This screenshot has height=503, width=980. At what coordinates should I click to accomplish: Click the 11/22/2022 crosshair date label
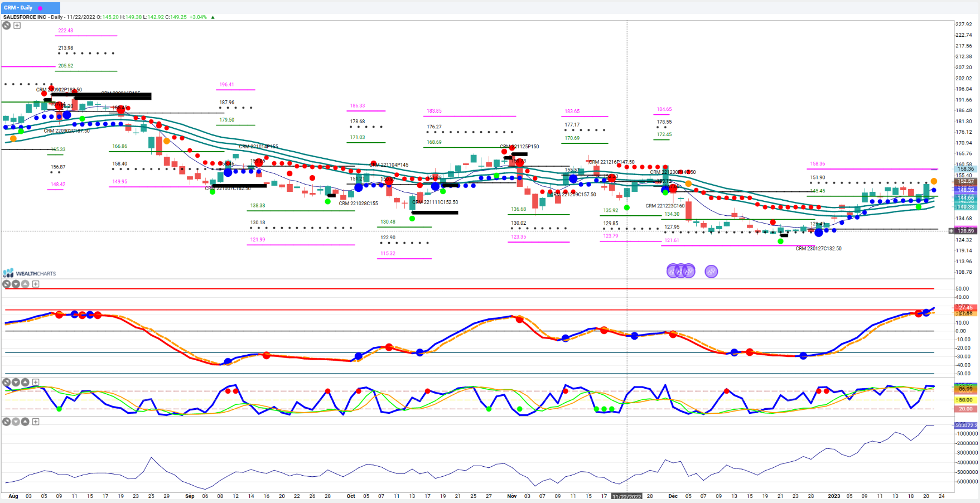click(x=626, y=496)
